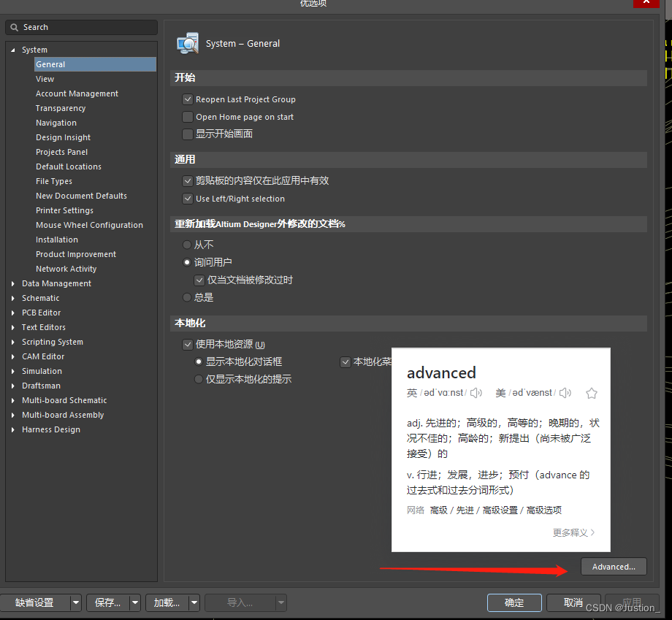
Task: Star the word advanced as favorite
Action: 592,393
